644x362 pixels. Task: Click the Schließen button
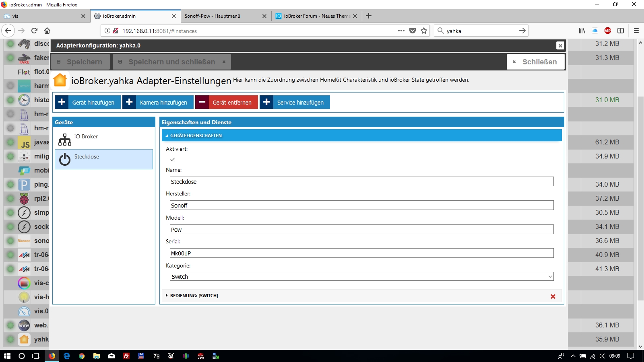point(536,62)
